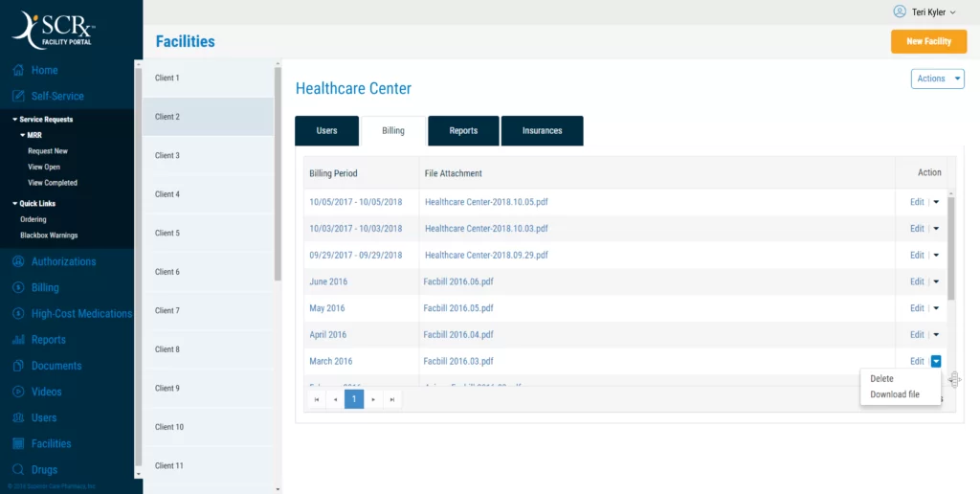The height and width of the screenshot is (494, 980).
Task: Select Client 7 in facilities list
Action: click(x=208, y=310)
